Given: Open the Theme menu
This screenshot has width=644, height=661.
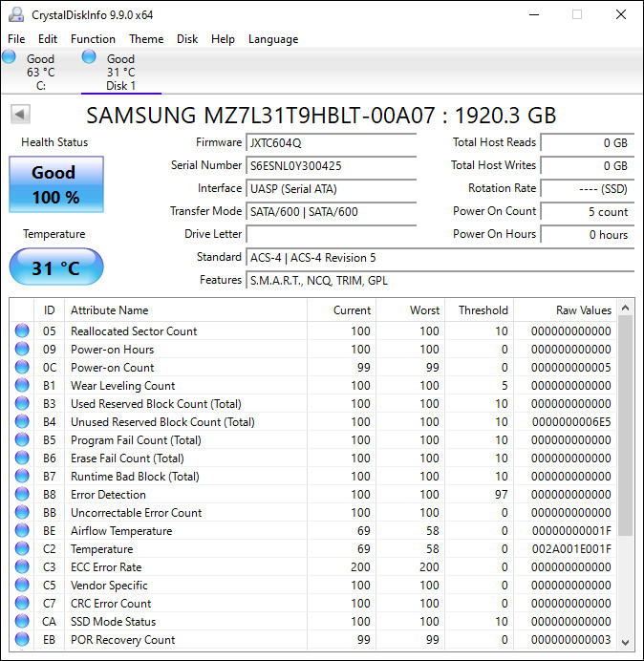Looking at the screenshot, I should pos(146,39).
